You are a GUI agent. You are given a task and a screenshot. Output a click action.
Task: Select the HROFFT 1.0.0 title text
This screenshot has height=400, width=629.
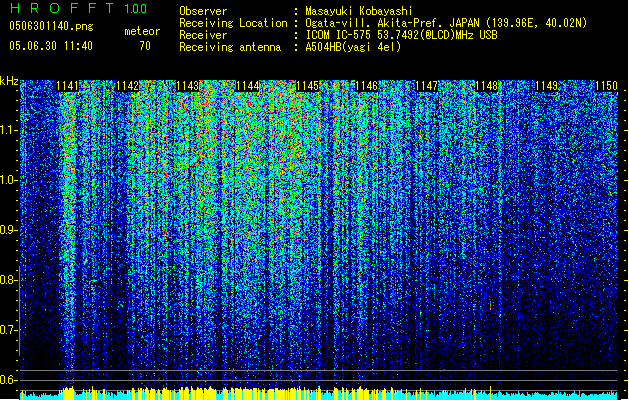point(79,8)
